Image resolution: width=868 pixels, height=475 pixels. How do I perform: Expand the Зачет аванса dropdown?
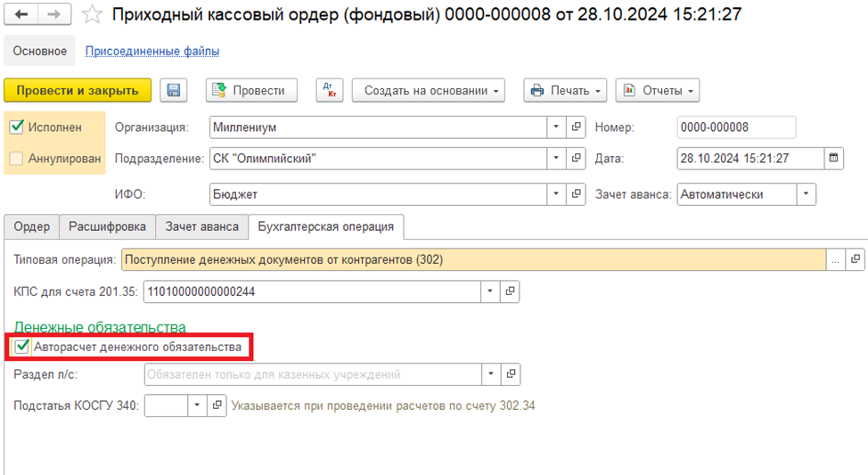pyautogui.click(x=806, y=194)
